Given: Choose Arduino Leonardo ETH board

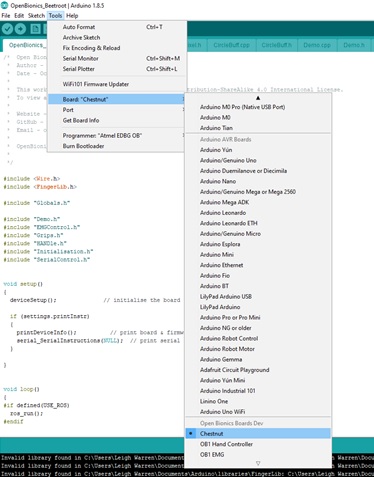Looking at the screenshot, I should [x=258, y=223].
